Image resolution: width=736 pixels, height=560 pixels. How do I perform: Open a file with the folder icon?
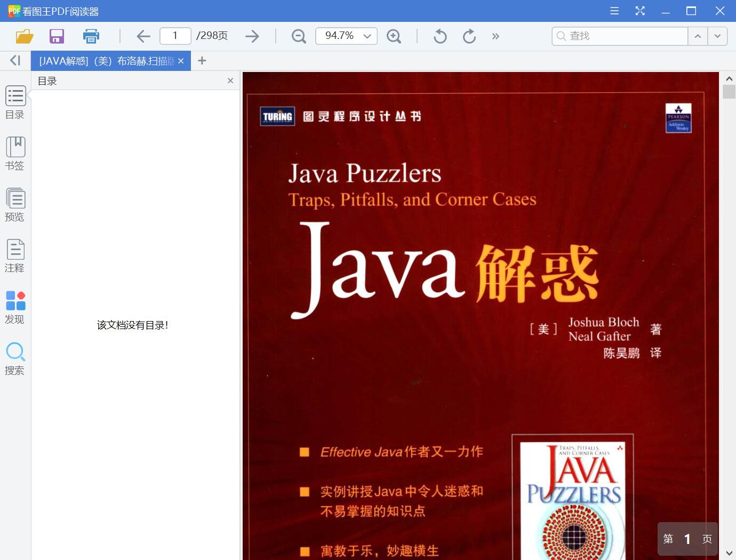pyautogui.click(x=25, y=36)
